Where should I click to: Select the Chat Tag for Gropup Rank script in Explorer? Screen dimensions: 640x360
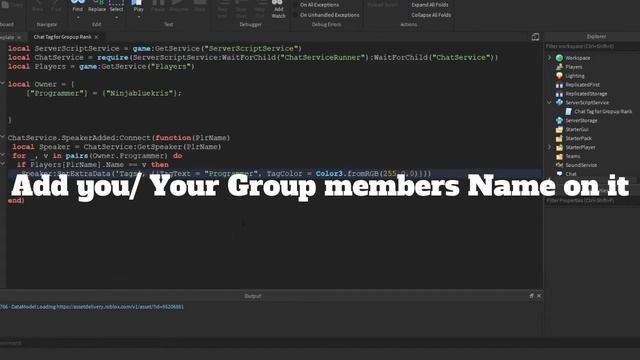(603, 111)
